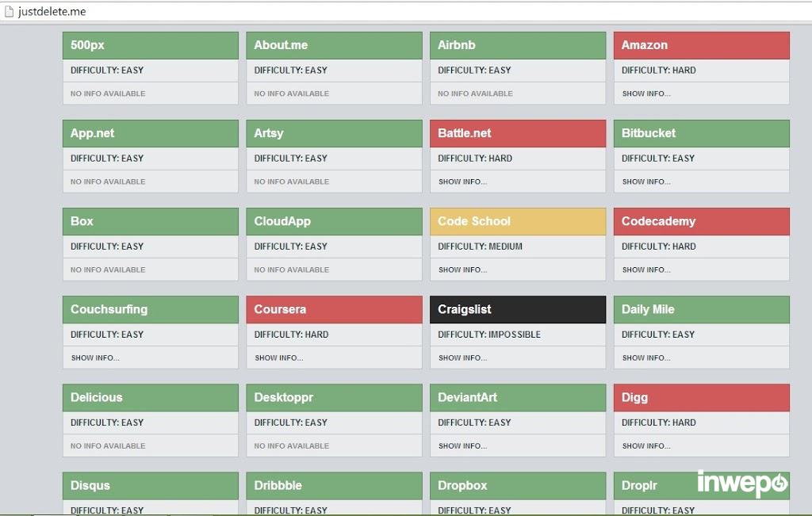The image size is (812, 516).
Task: Open the Digg card header
Action: tap(702, 397)
